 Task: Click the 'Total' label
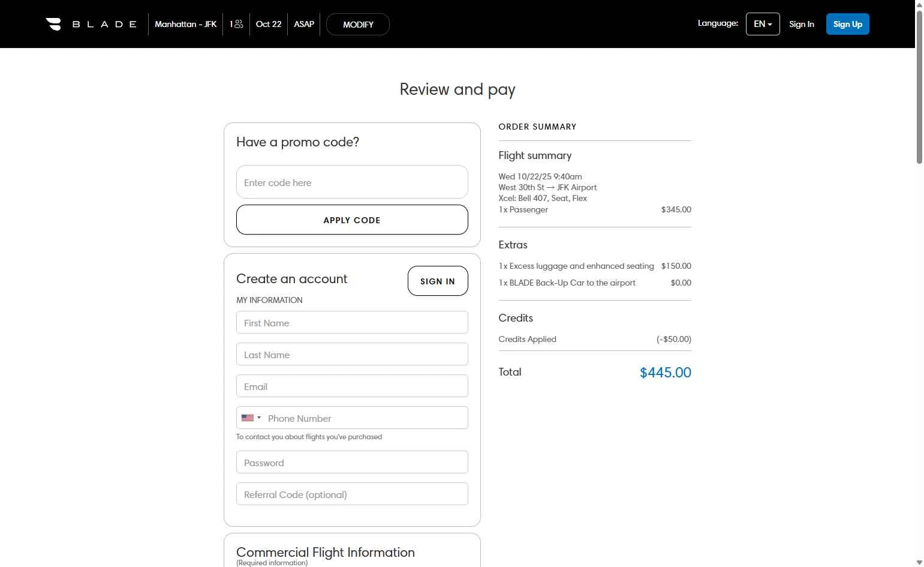(510, 372)
